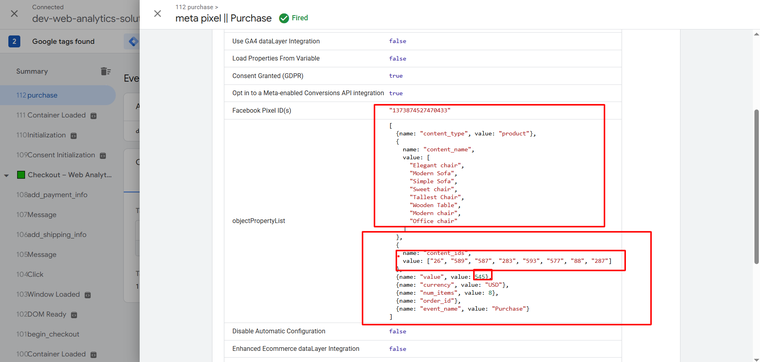This screenshot has height=362, width=760.
Task: Click the Opt in to Meta-enabled Conversions API row
Action: [423, 93]
